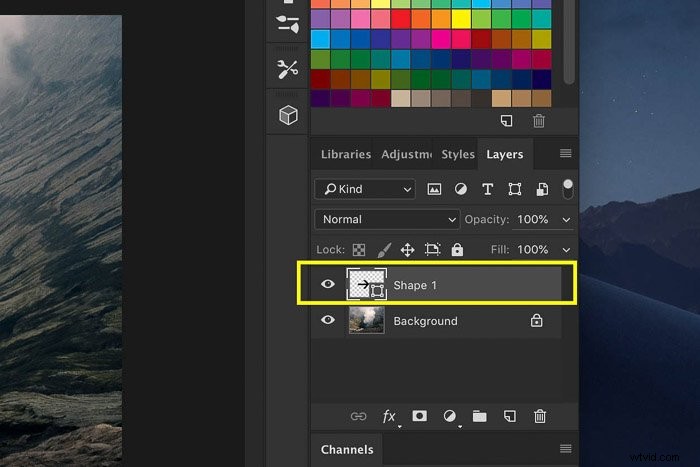Lock image pixels brush icon

[384, 250]
